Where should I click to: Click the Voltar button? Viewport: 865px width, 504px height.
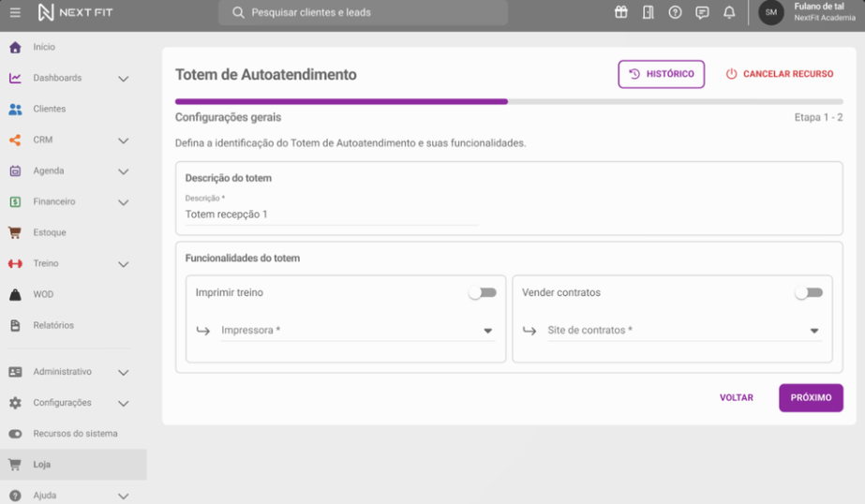tap(736, 397)
